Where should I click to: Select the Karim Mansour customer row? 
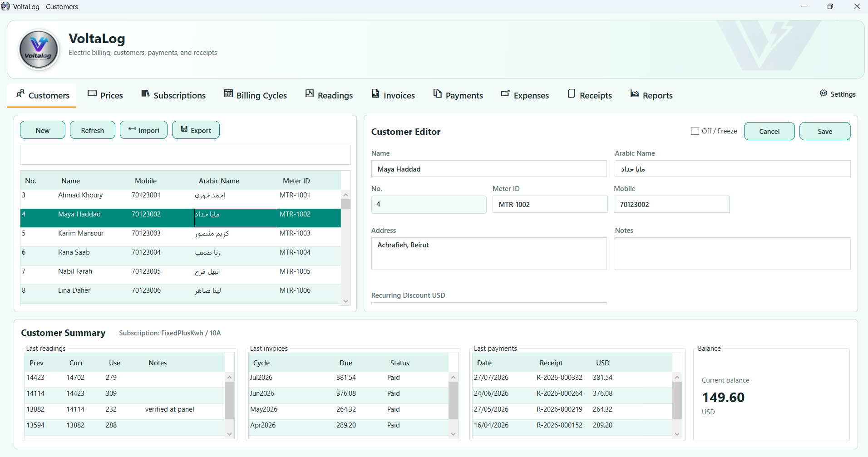(x=180, y=237)
